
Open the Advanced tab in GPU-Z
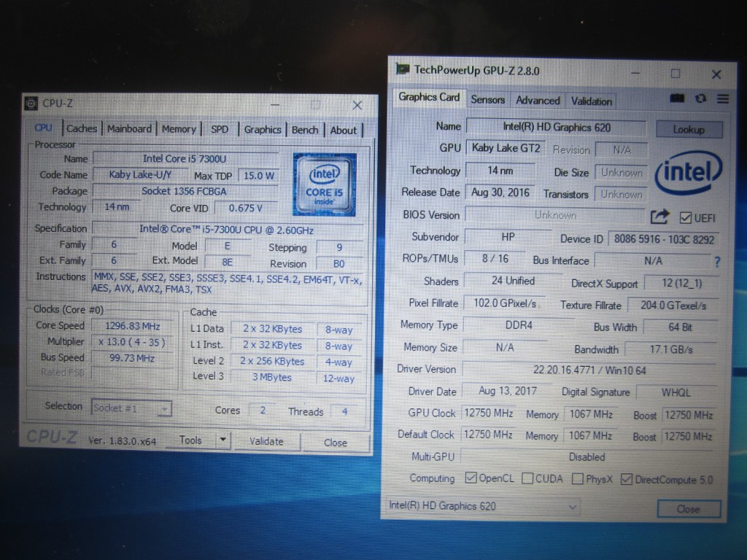click(538, 101)
